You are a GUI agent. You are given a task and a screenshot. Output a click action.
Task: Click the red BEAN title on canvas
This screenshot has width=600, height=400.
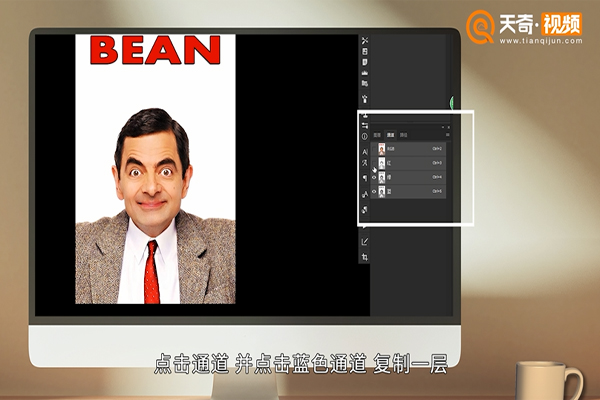(155, 50)
